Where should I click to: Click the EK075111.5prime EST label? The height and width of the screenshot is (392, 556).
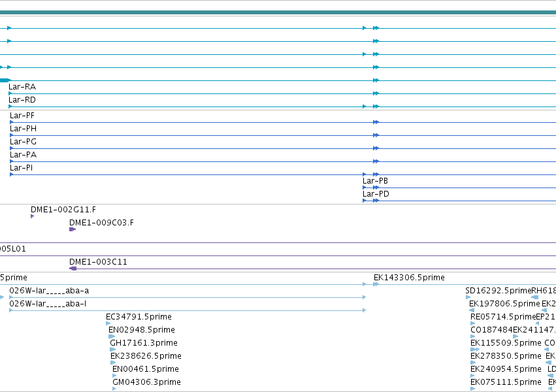506,382
